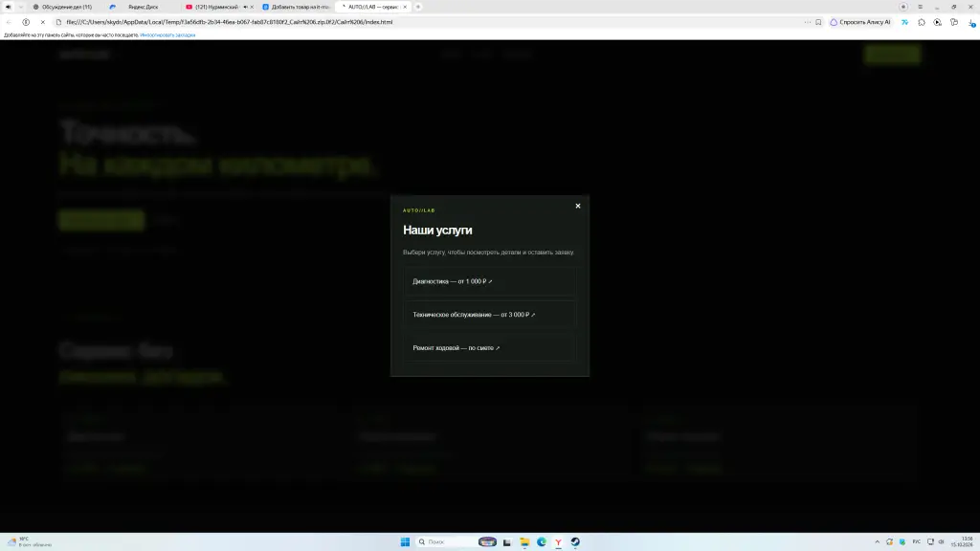Stop loading the page
This screenshot has width=980, height=551.
point(42,22)
